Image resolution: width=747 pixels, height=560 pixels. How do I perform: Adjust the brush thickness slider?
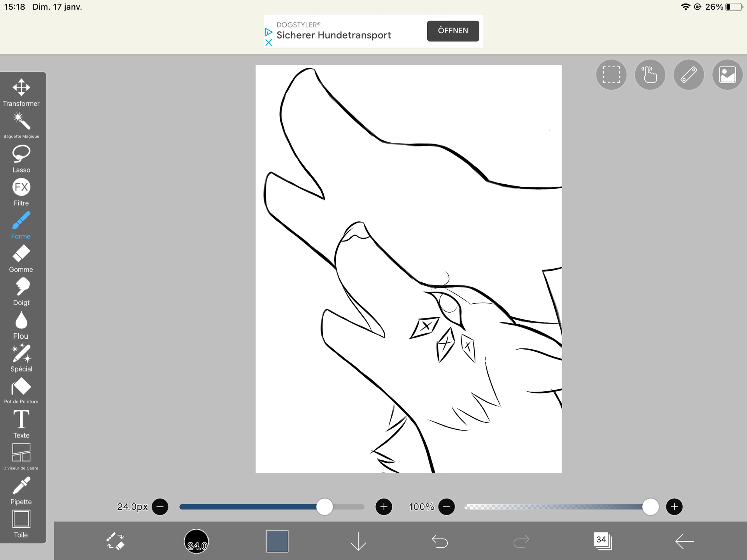pyautogui.click(x=272, y=507)
